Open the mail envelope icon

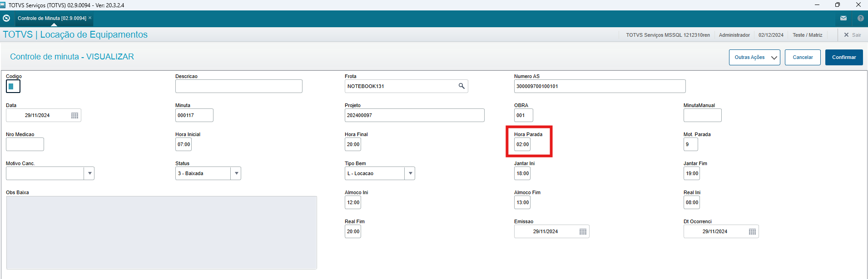point(843,18)
